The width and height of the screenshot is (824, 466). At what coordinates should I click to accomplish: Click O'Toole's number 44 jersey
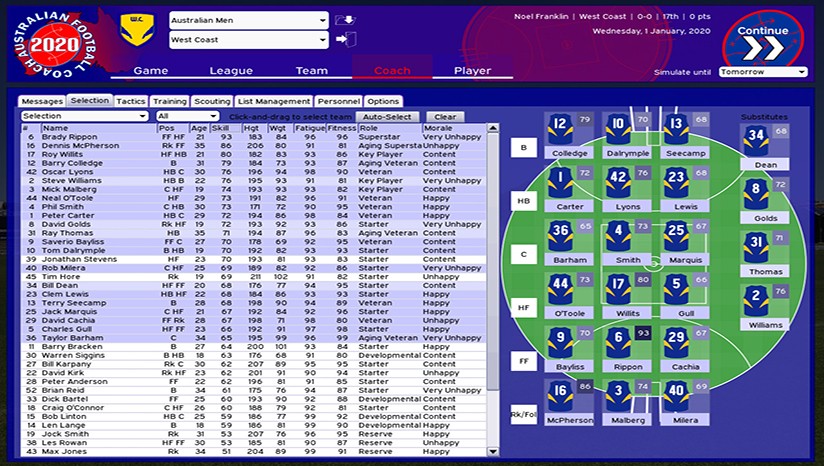560,290
